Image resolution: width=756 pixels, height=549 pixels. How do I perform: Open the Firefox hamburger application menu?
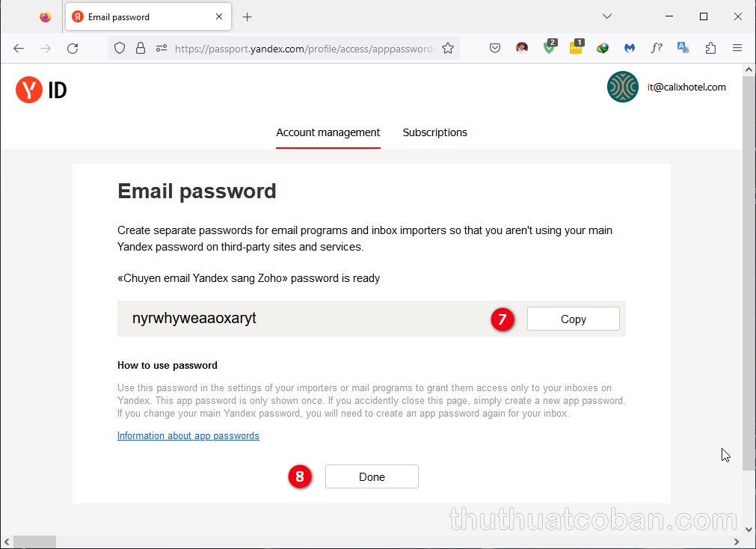[x=737, y=48]
